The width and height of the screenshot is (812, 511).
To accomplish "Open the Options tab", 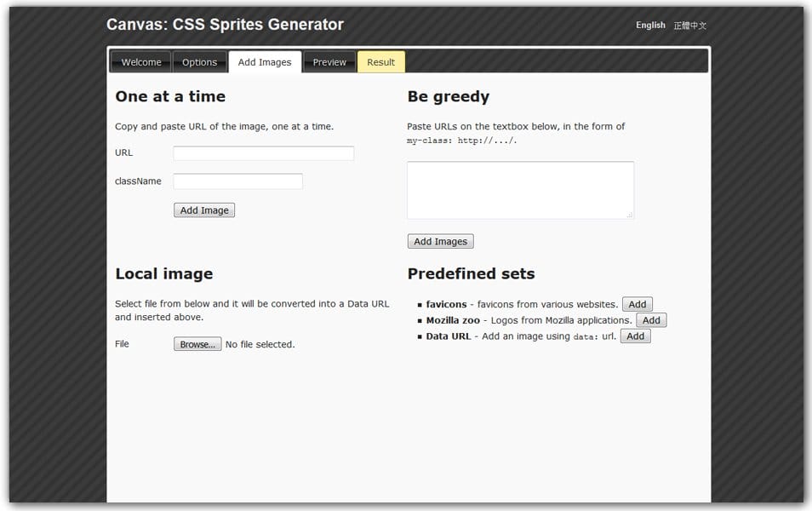I will point(200,61).
